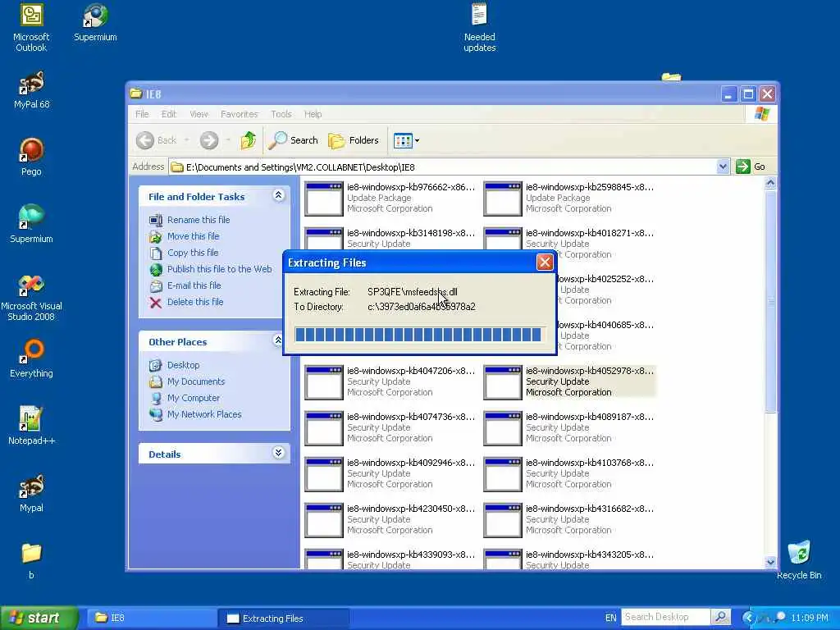This screenshot has width=840, height=630.
Task: Select ie8-windowsxp-kb976662 update package icon
Action: [323, 199]
